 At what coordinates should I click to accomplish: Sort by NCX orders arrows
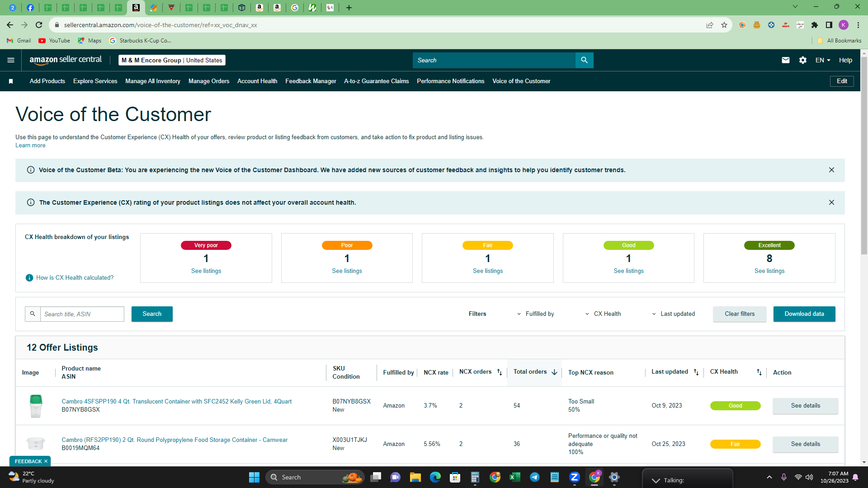click(500, 372)
